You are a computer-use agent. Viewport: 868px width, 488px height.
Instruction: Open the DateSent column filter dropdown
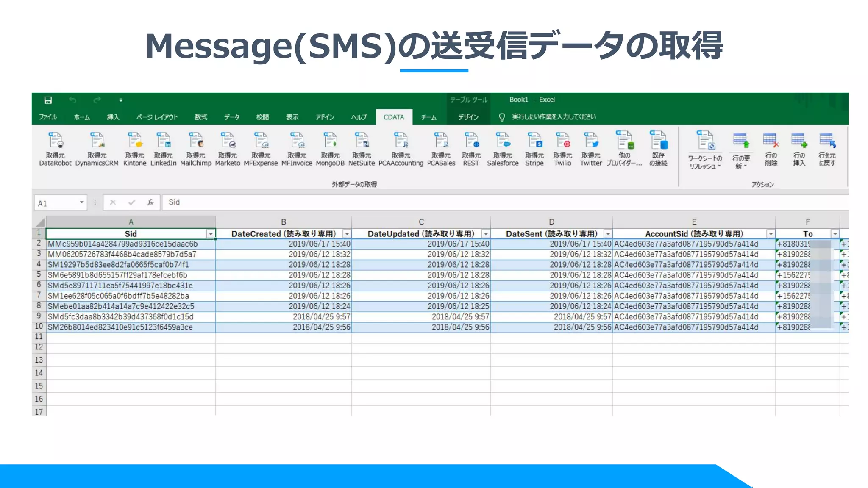click(608, 234)
